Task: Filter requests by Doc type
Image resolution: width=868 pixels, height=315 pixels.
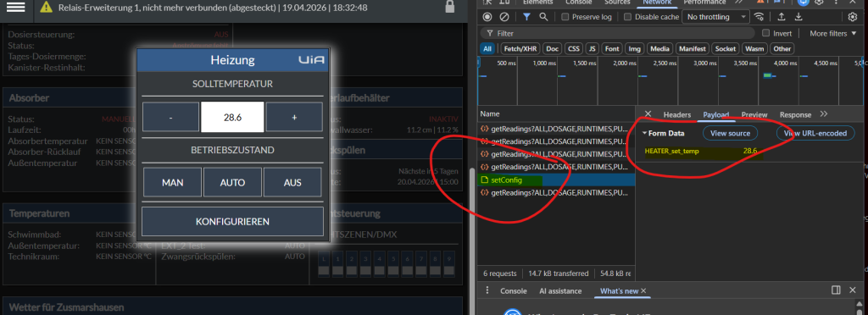Action: (x=552, y=48)
